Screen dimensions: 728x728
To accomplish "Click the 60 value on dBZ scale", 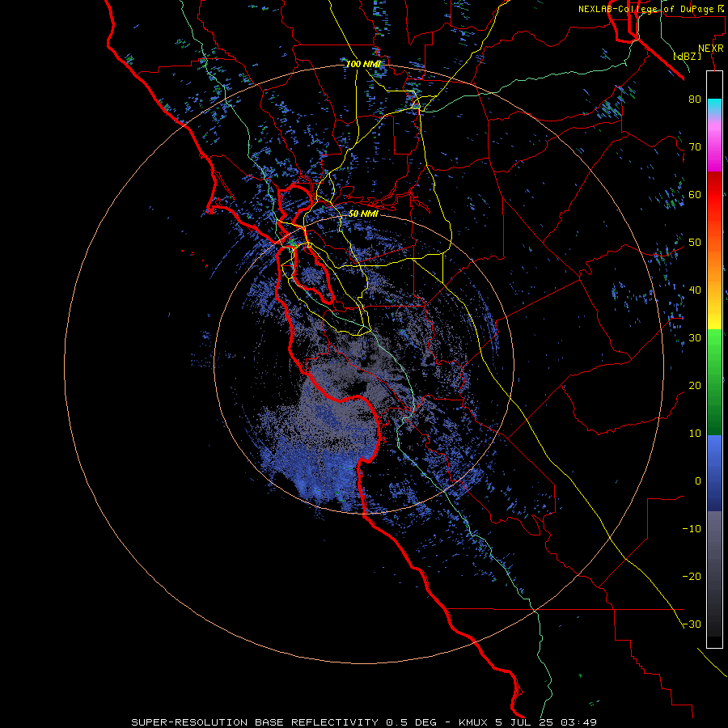I will click(695, 194).
